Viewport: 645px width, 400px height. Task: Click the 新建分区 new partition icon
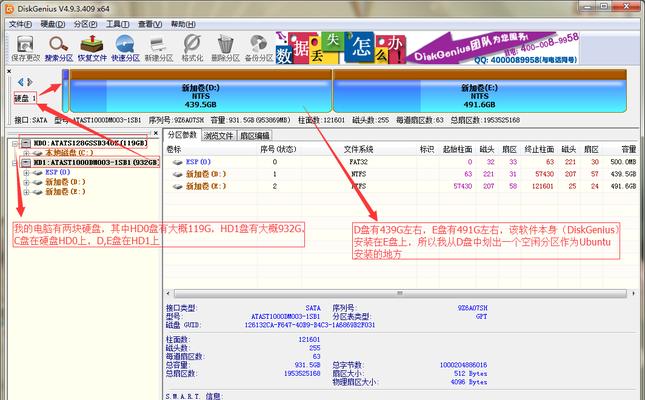click(x=159, y=49)
